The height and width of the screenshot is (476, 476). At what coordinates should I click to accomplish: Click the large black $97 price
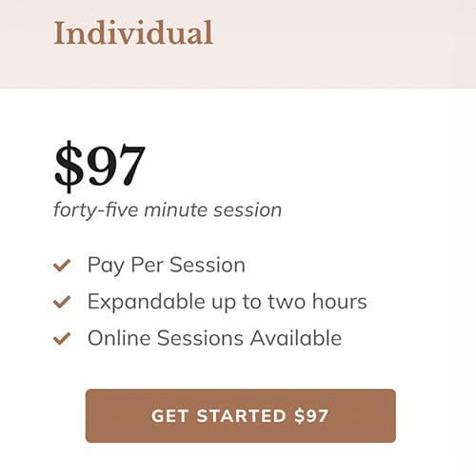100,167
